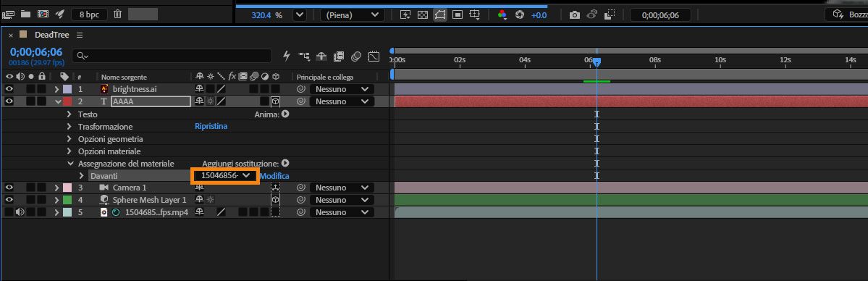Click the Ripristina link
868x281 pixels.
point(211,126)
